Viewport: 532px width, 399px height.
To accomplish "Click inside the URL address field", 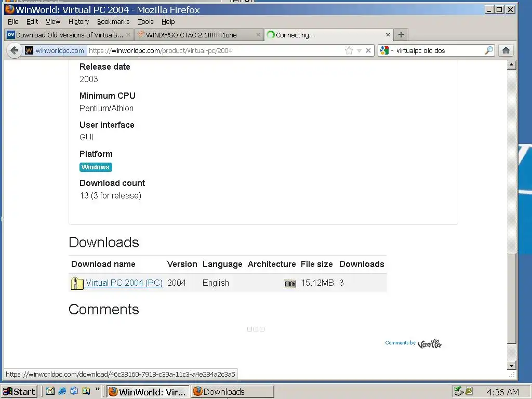I will 216,50.
